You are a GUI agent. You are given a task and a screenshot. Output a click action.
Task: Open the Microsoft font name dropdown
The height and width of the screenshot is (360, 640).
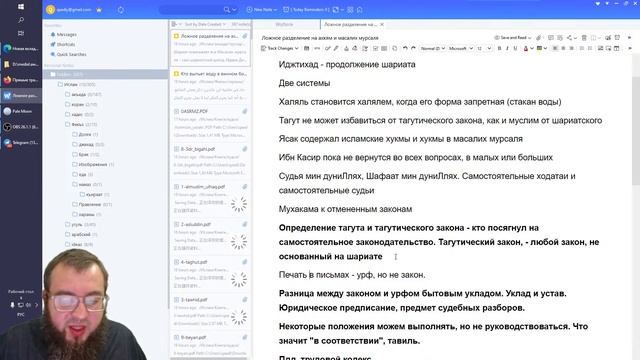coord(460,49)
